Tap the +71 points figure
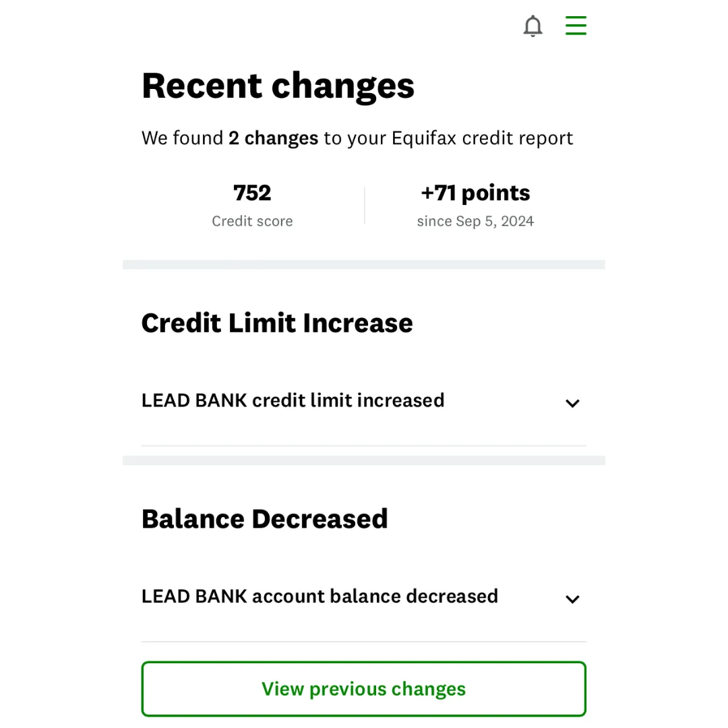 tap(475, 193)
